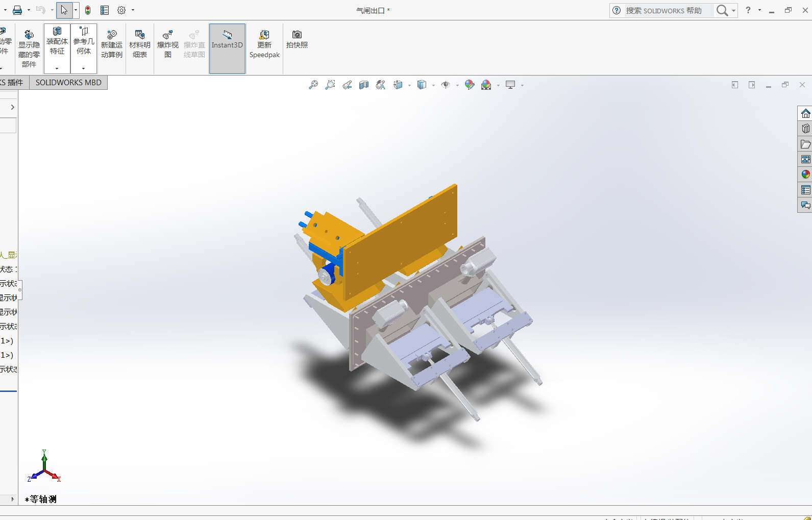The image size is (812, 520).
Task: Click the Rebuild traffic light icon
Action: tap(88, 10)
